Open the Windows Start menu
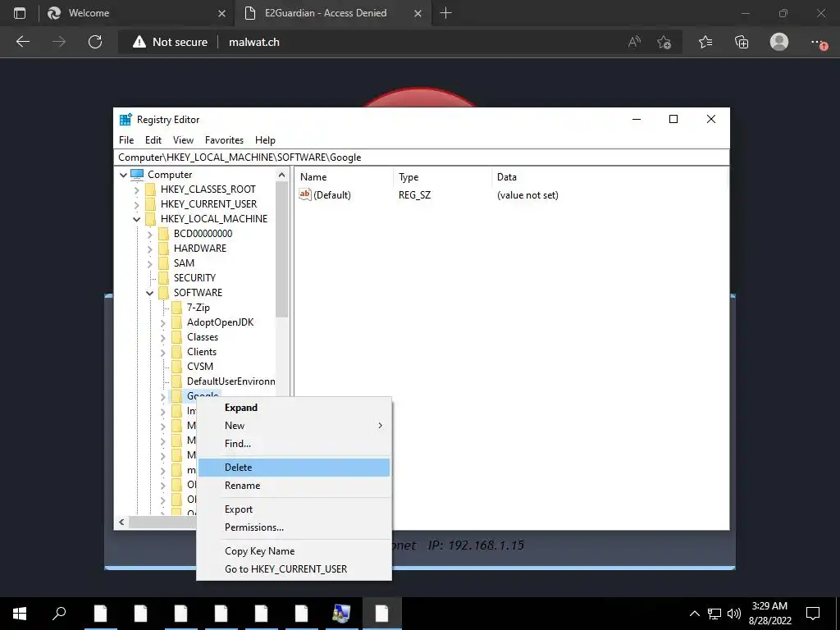Screen dimensions: 840x630 [20, 614]
